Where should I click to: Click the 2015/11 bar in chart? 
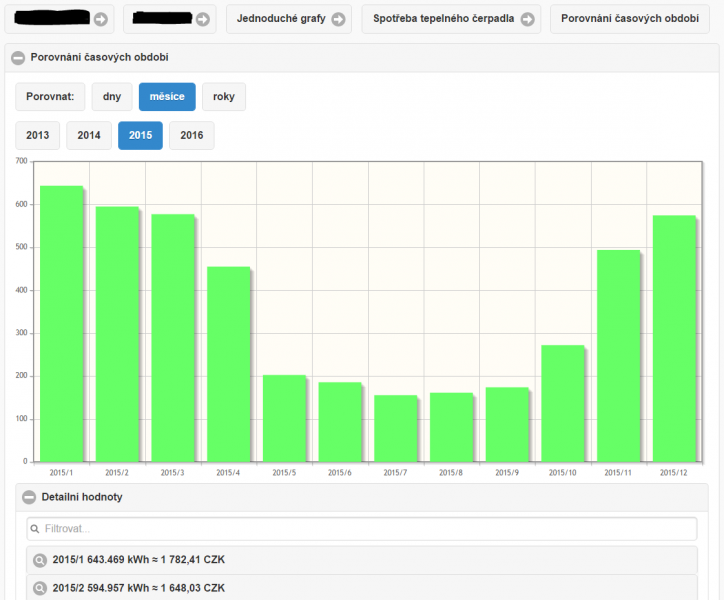(619, 356)
